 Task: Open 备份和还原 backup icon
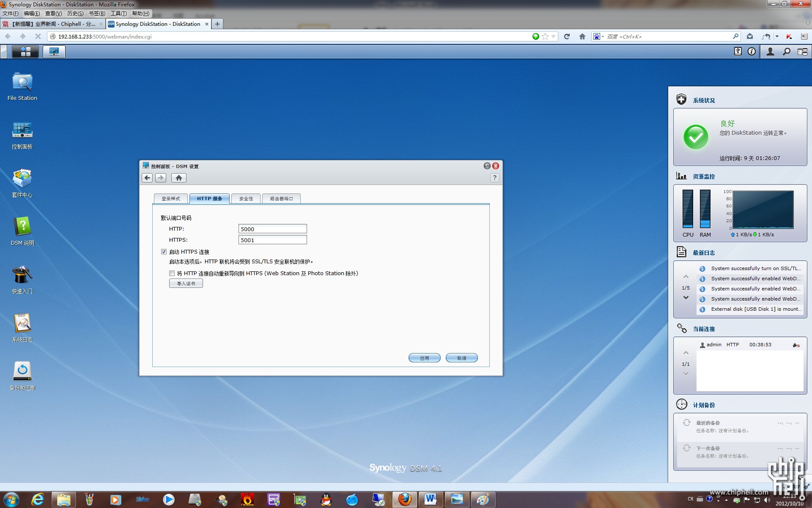click(x=22, y=376)
